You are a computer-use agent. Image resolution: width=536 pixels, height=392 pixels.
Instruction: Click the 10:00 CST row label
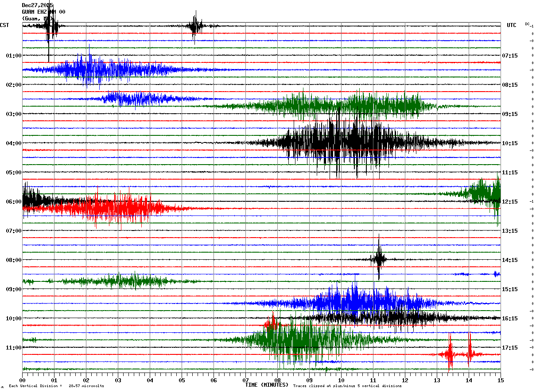14,319
